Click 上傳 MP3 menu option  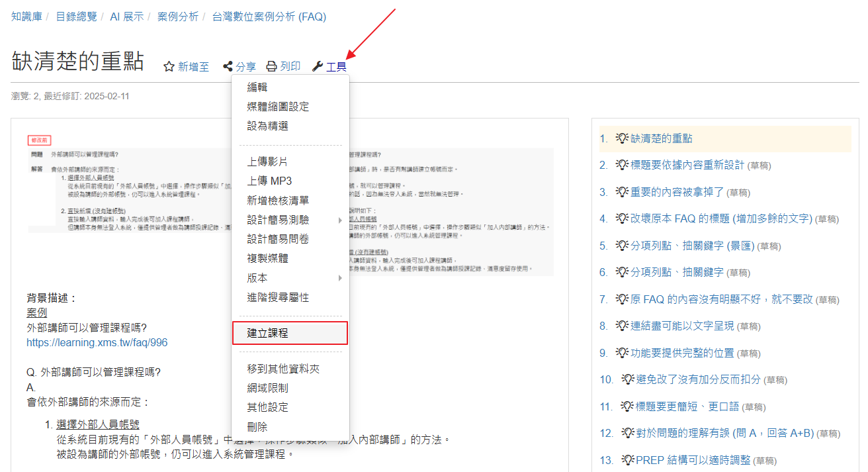[269, 181]
